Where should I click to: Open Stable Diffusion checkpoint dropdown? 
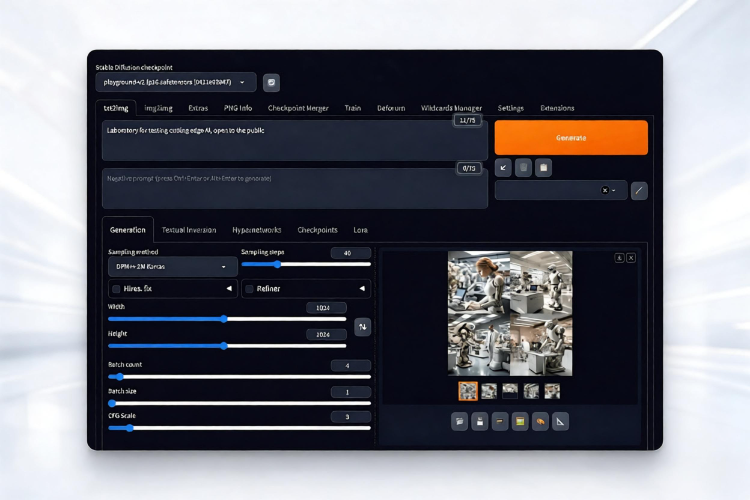[x=176, y=82]
